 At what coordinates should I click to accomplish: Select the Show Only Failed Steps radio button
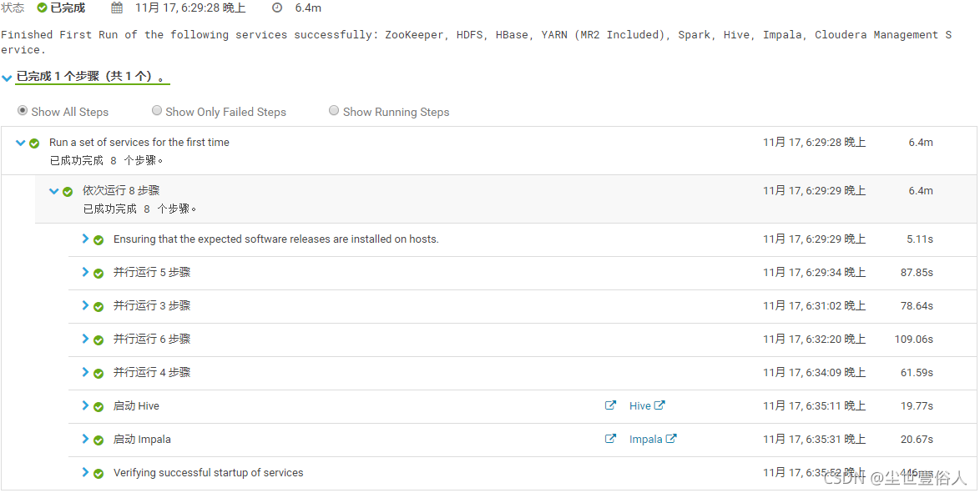coord(157,111)
